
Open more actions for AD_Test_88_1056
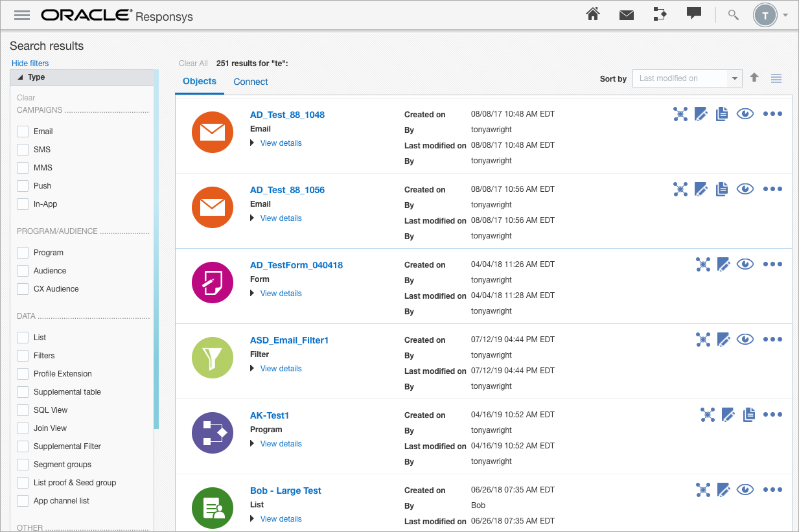click(772, 189)
